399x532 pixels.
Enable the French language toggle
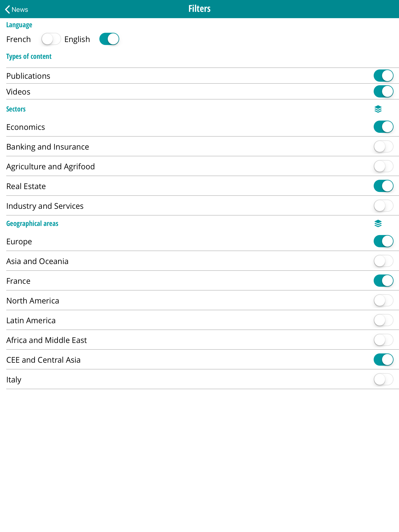pyautogui.click(x=51, y=39)
